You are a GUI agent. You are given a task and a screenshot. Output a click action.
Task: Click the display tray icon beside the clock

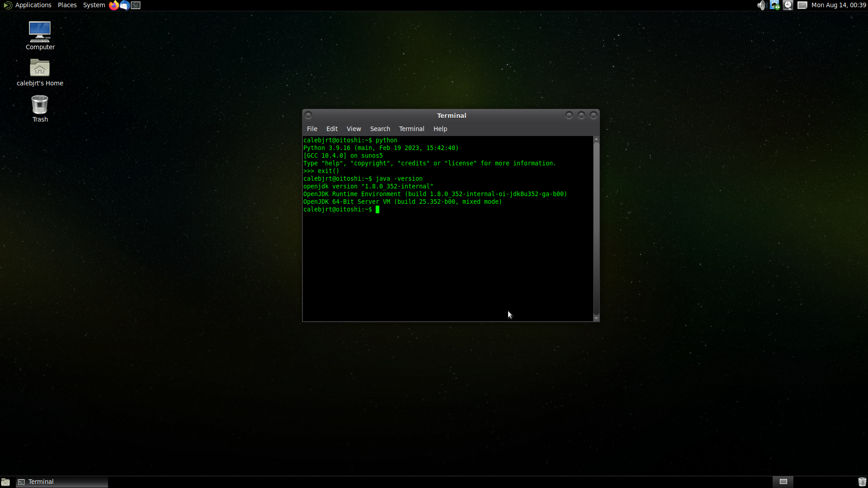click(802, 5)
